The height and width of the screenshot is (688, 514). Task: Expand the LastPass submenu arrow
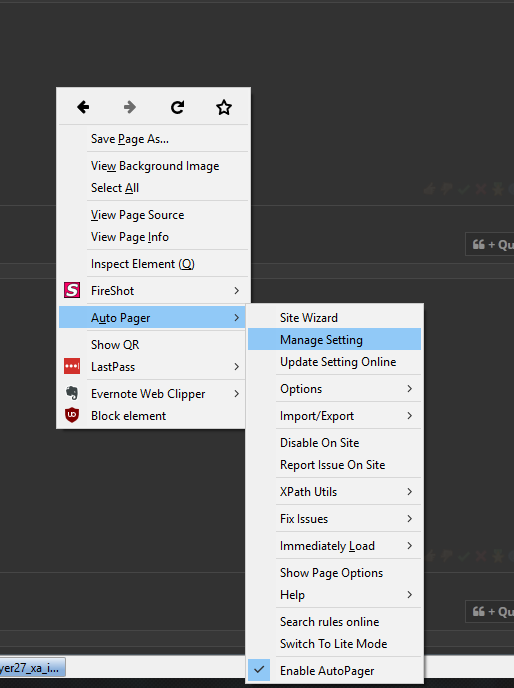tap(237, 366)
